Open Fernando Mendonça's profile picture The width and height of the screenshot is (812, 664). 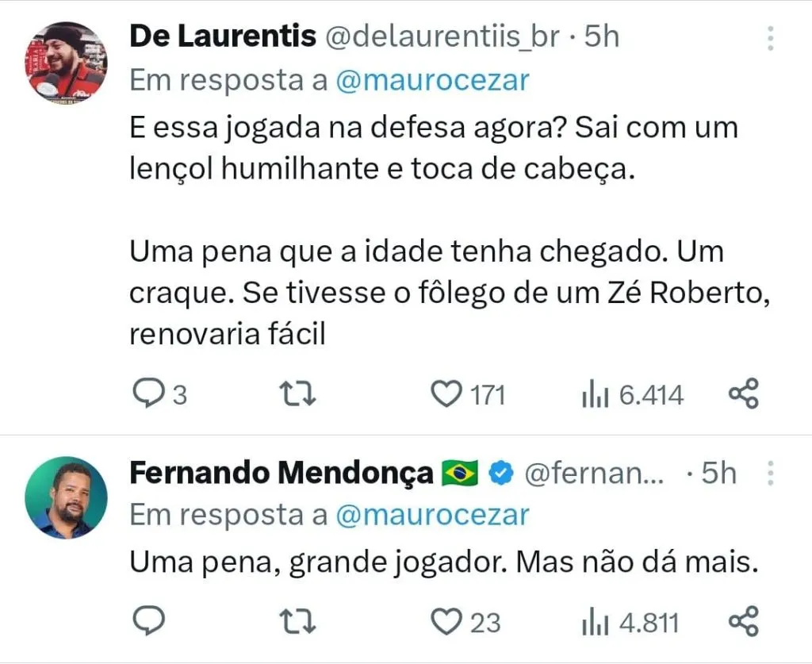[x=66, y=497]
